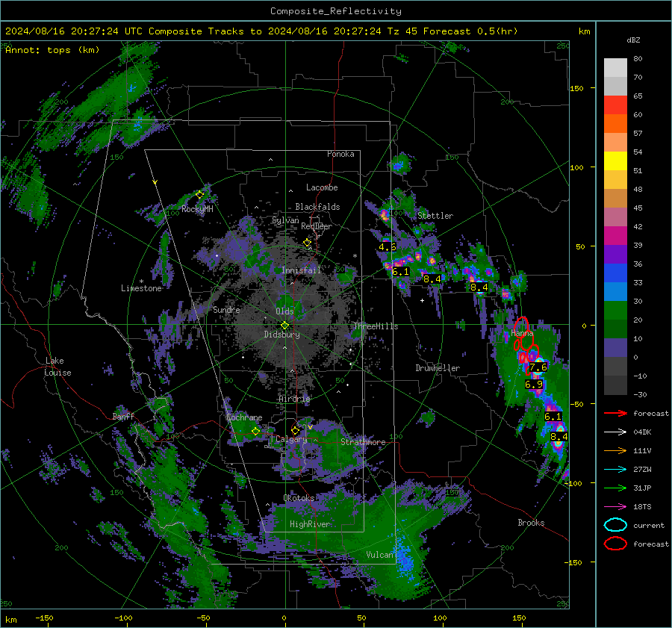
Task: Click the Innisfail city label
Action: click(x=301, y=270)
